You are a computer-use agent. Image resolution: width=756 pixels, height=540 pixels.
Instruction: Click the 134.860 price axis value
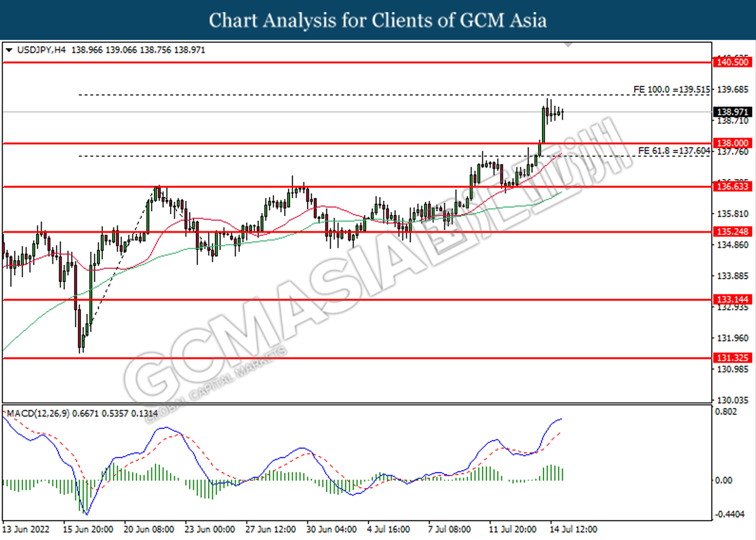tap(733, 245)
